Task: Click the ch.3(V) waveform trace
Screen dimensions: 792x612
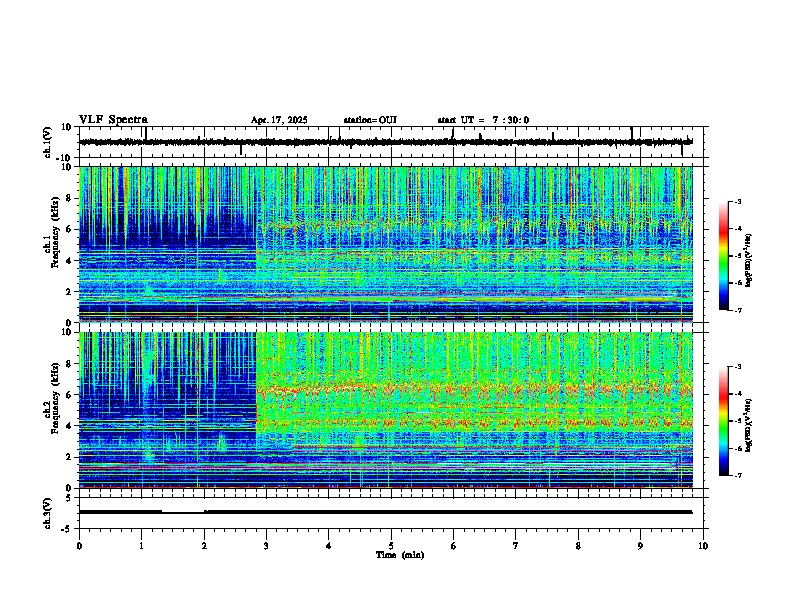Action: pos(386,512)
